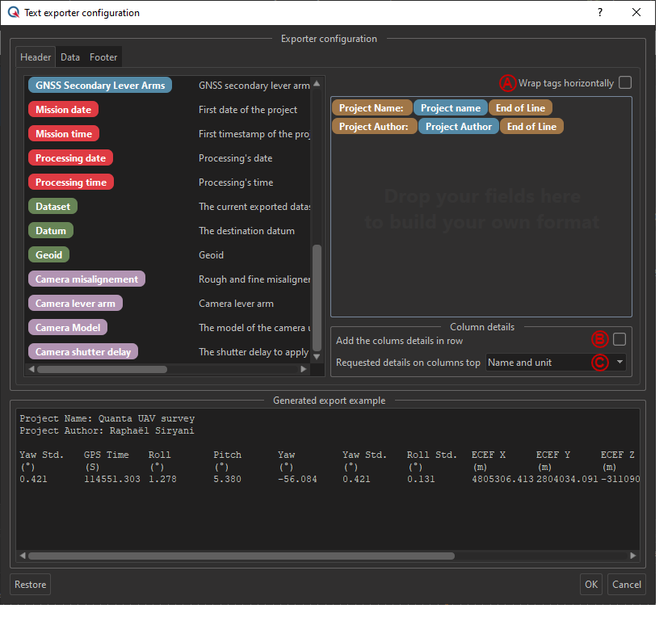Select the Mission date tag
This screenshot has height=621, width=672.
click(63, 109)
